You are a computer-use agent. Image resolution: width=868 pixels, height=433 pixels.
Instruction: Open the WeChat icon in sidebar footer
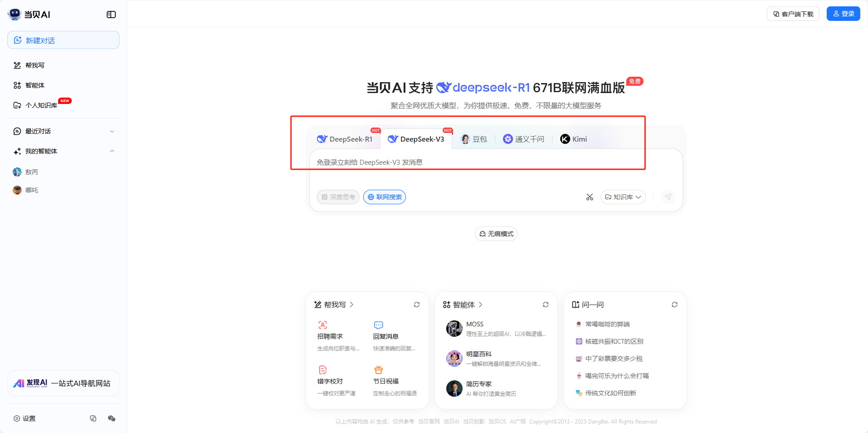(x=112, y=418)
